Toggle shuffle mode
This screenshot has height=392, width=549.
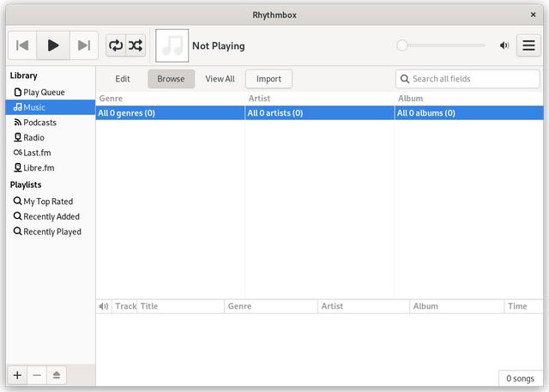click(x=136, y=45)
